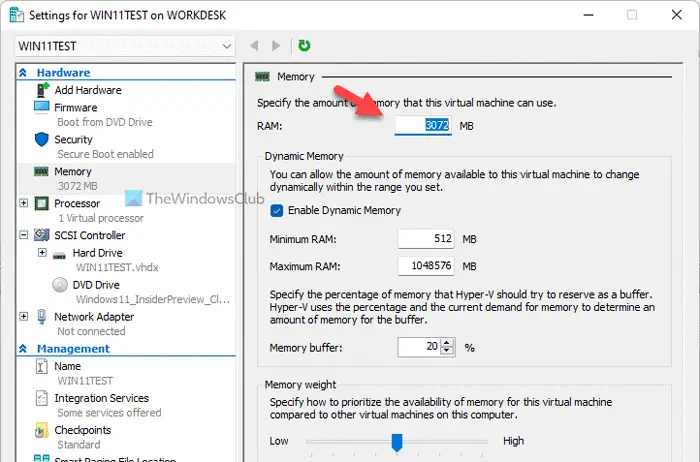Click '1 Virtual processor' text
Screen dimensions: 700x462
[101, 218]
